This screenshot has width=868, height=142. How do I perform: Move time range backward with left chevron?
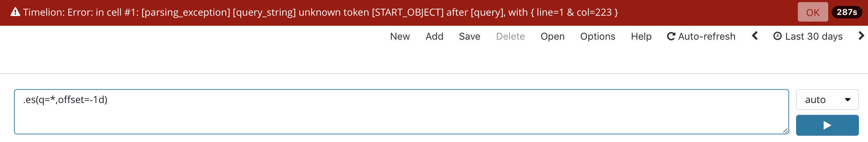[755, 35]
